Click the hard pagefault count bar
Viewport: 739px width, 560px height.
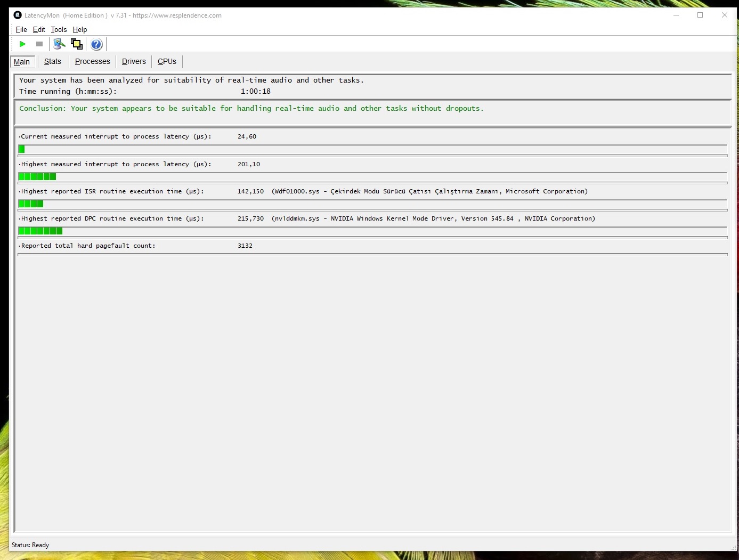[372, 255]
